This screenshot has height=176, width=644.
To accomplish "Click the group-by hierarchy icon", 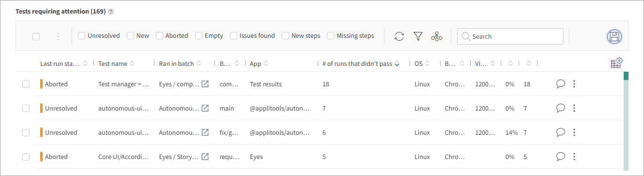I will pyautogui.click(x=437, y=36).
